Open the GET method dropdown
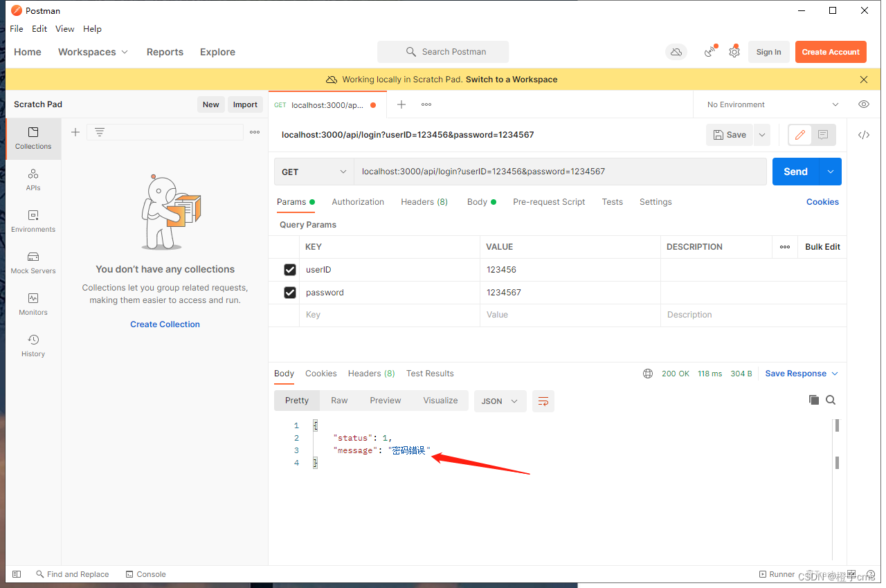This screenshot has height=588, width=886. pyautogui.click(x=314, y=172)
